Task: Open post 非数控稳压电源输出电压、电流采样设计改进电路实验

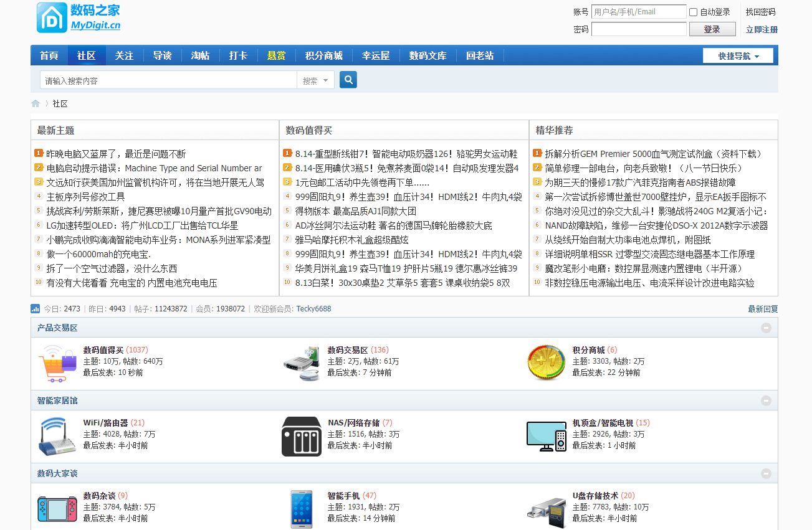Action: coord(650,283)
